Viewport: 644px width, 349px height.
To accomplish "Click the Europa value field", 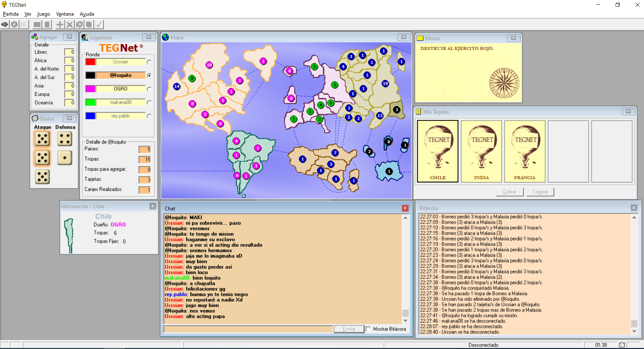I will tap(70, 94).
